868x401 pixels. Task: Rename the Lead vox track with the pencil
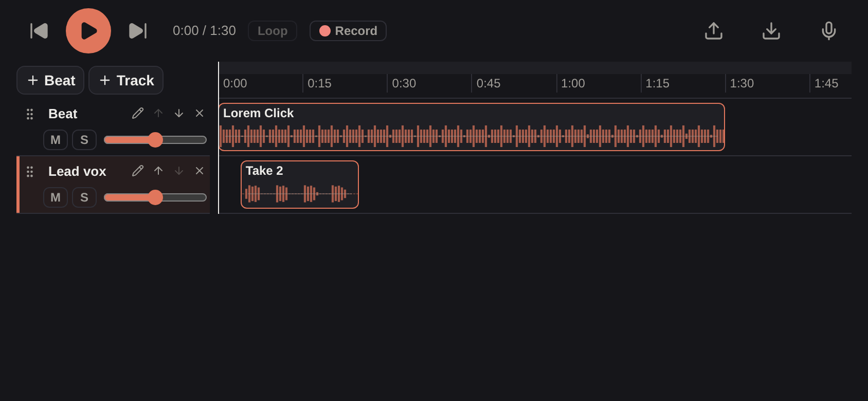[x=138, y=171]
